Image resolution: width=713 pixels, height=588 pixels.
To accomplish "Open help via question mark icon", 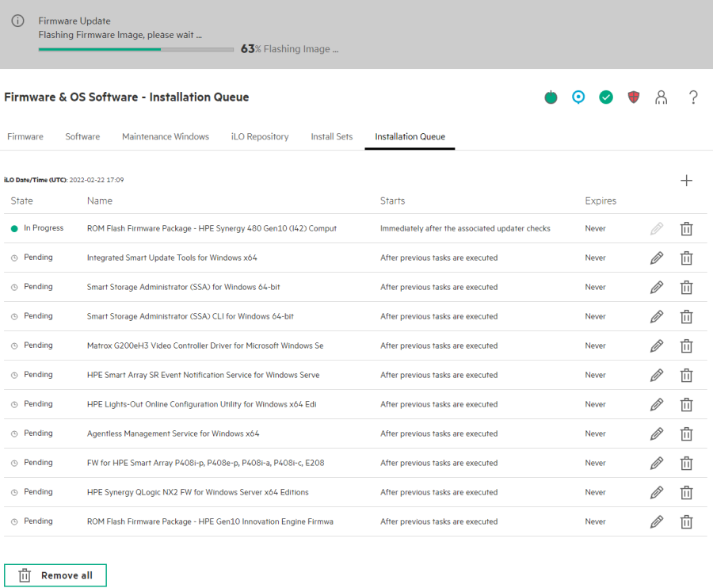I will [x=693, y=97].
